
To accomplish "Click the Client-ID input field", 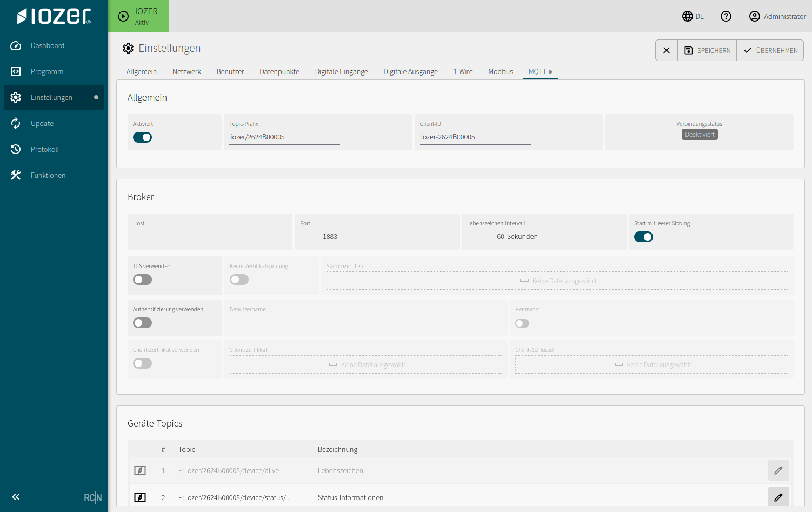I will tap(475, 137).
